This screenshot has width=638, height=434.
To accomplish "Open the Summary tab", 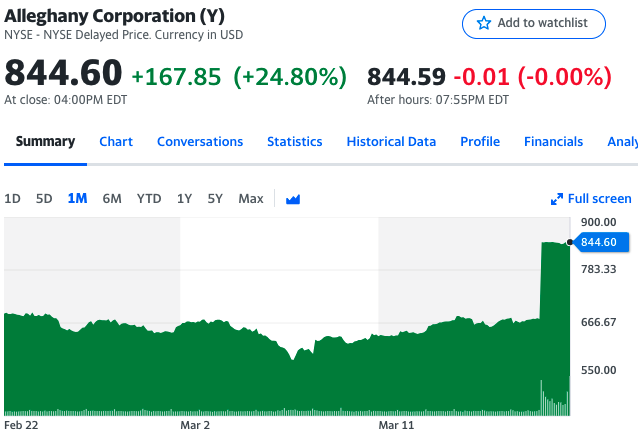I will coord(45,142).
